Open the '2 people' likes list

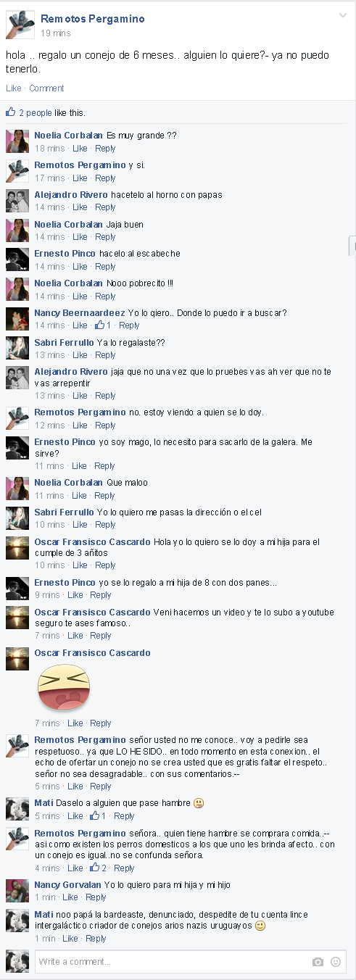click(x=36, y=113)
